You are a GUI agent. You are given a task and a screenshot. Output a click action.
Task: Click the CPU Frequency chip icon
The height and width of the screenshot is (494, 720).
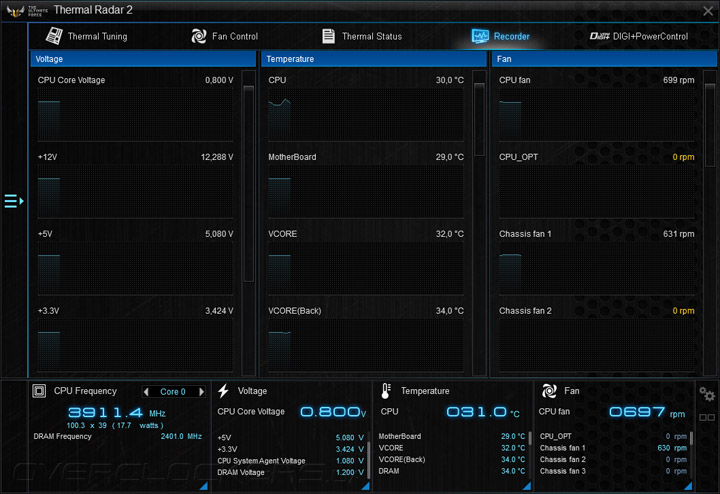point(39,391)
